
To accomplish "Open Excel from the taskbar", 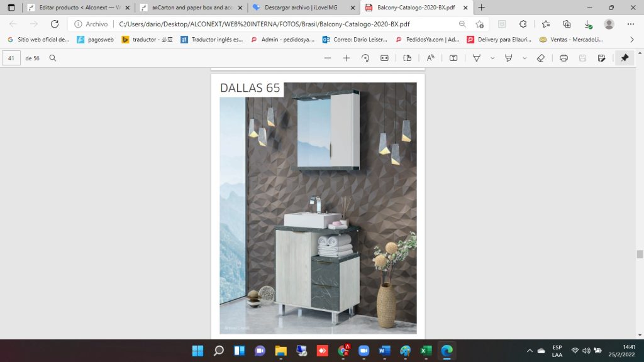I will coord(426,351).
